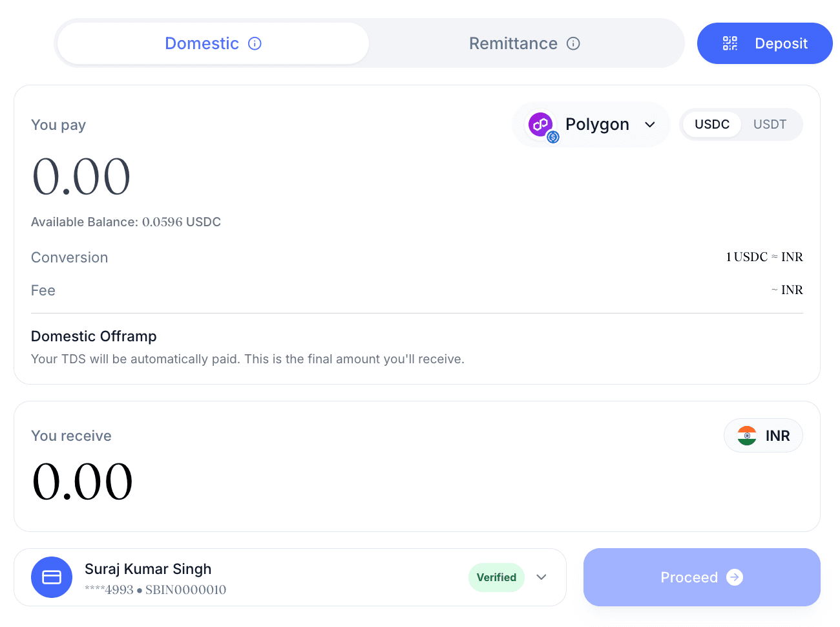Click the Available Balance 0.0596 USDC text
The image size is (840, 627).
(126, 222)
